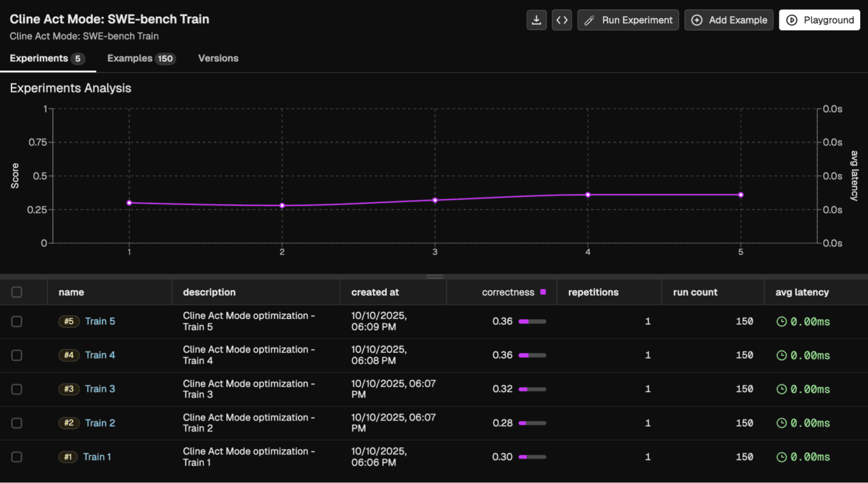Open the code snippet icon

coord(561,19)
